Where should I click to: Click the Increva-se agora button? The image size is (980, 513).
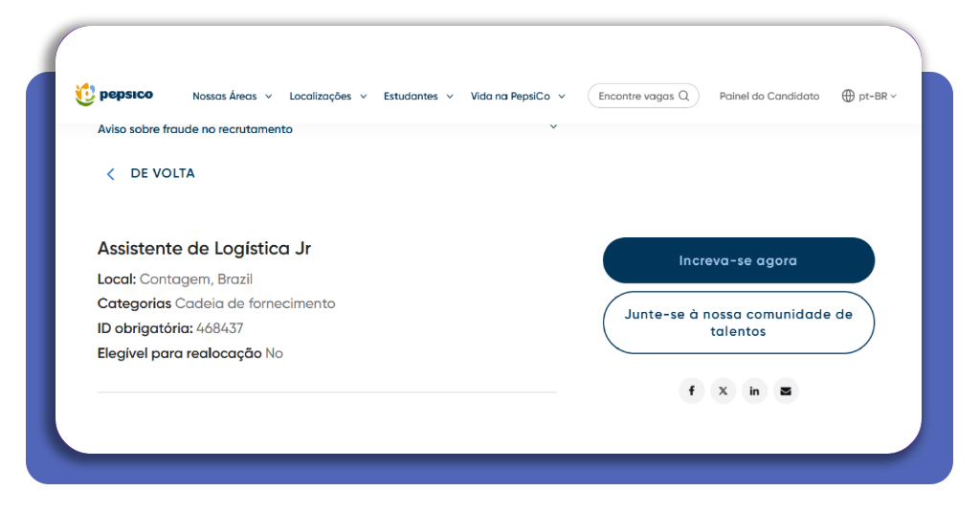739,260
